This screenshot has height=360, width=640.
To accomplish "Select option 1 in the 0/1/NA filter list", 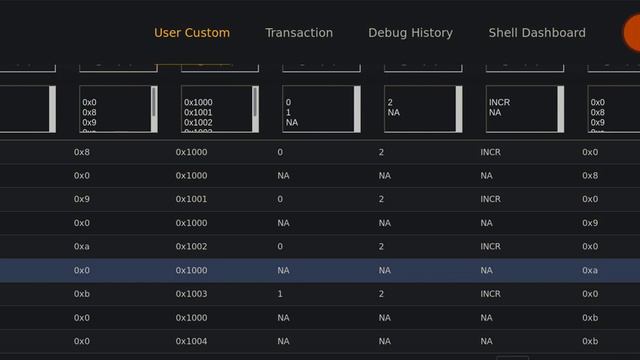I will click(288, 112).
